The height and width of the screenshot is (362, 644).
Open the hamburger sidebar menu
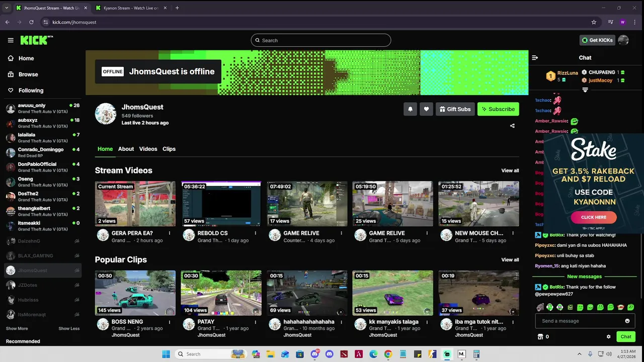pos(11,40)
